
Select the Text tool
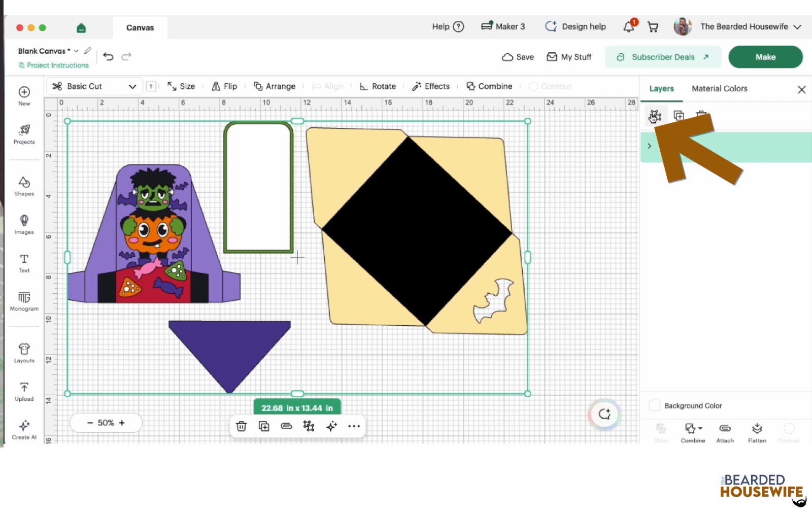click(24, 263)
